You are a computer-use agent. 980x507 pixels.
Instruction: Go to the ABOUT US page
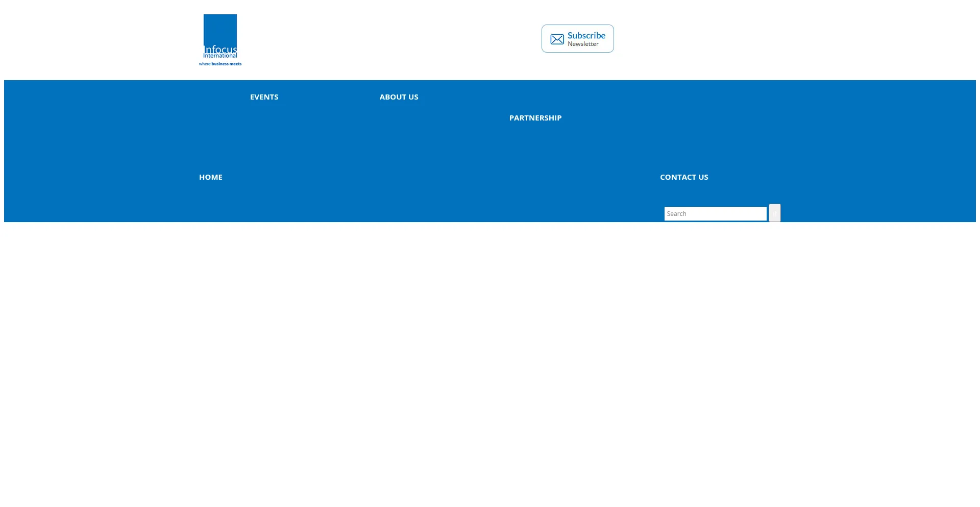click(399, 97)
